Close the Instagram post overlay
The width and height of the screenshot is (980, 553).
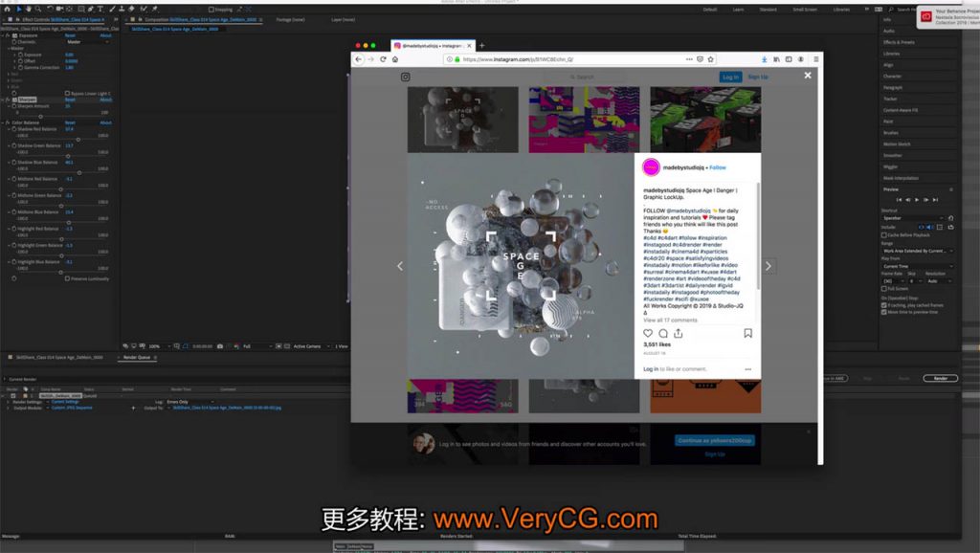click(808, 76)
